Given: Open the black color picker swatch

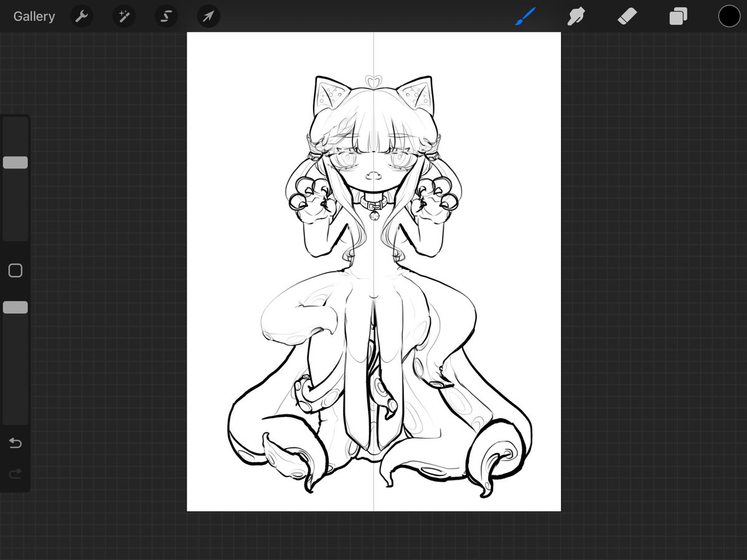Looking at the screenshot, I should point(729,16).
